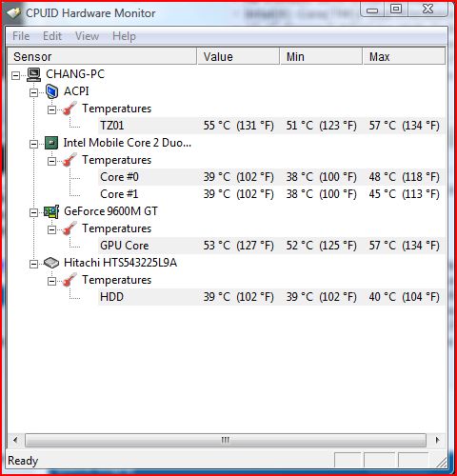The height and width of the screenshot is (476, 457).
Task: Click TZ01 min value 51 °C
Action: pyautogui.click(x=321, y=126)
